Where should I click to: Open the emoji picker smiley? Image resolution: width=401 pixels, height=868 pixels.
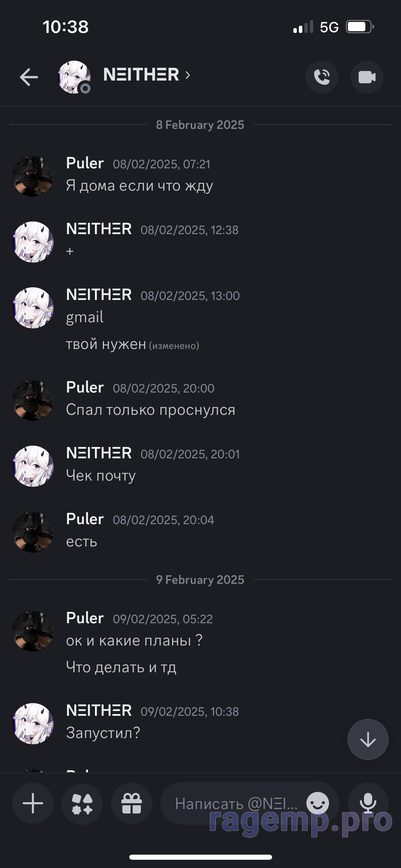click(318, 803)
